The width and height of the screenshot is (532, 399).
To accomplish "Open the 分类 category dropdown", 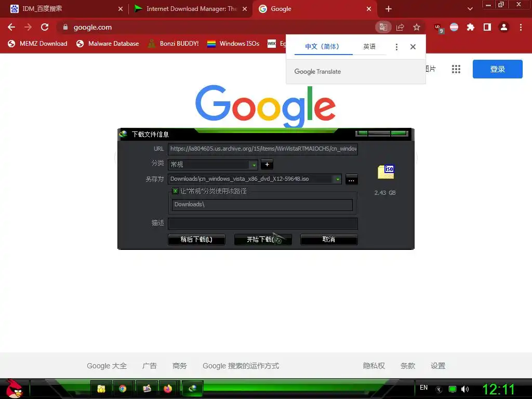I will point(212,165).
